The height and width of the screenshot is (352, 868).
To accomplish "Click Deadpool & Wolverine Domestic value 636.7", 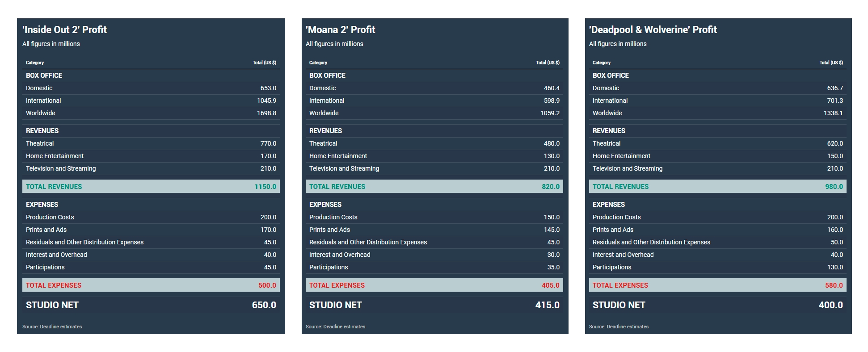I will pos(835,88).
